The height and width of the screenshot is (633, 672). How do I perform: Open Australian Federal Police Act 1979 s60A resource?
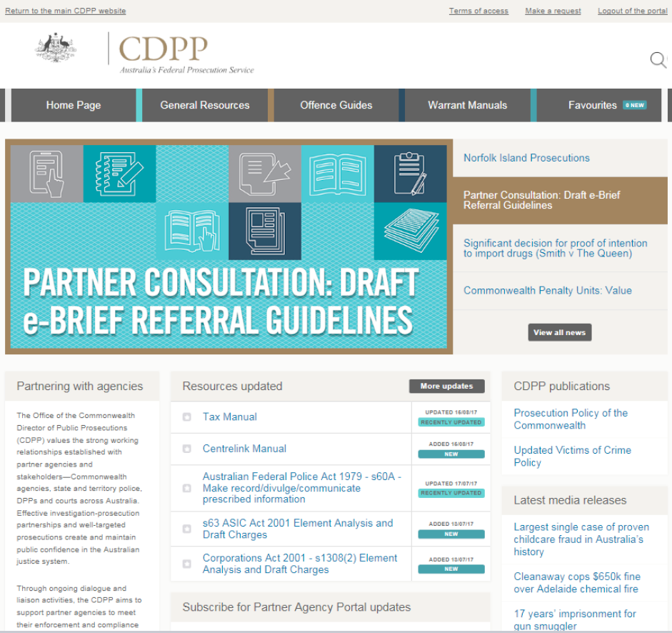pyautogui.click(x=301, y=488)
